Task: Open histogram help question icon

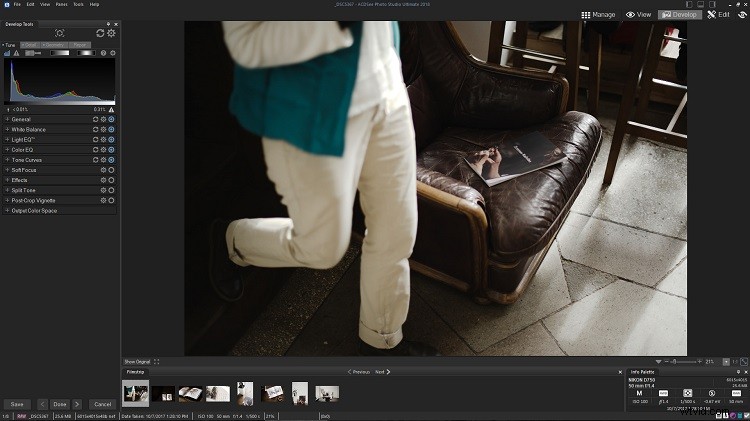Action: (x=103, y=53)
